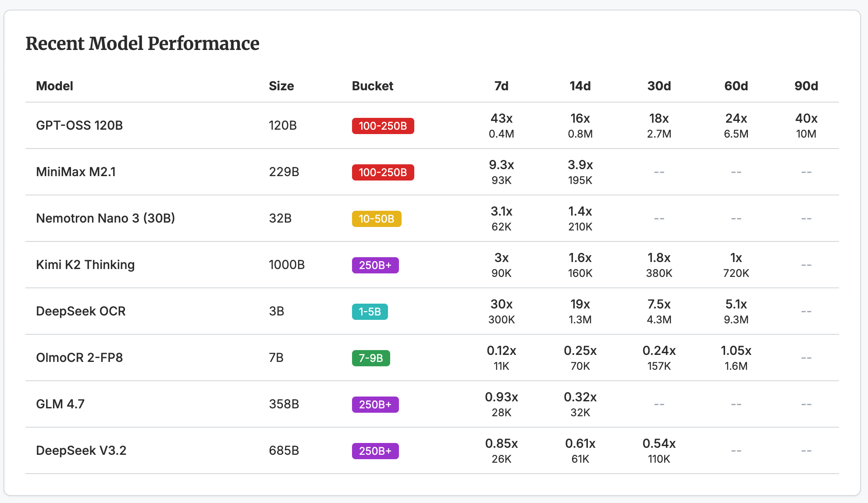Click the DeepSeek OCR model name
Viewport: 868px width, 503px height.
click(81, 311)
